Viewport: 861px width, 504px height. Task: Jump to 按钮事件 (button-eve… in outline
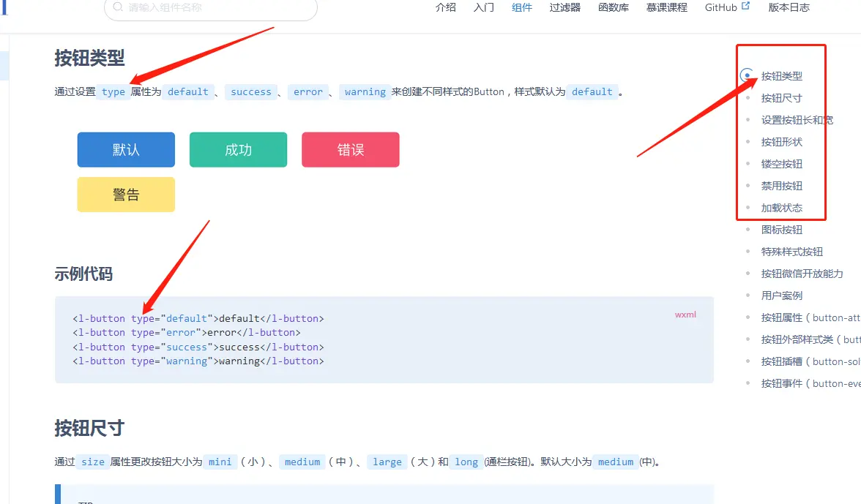tap(810, 383)
